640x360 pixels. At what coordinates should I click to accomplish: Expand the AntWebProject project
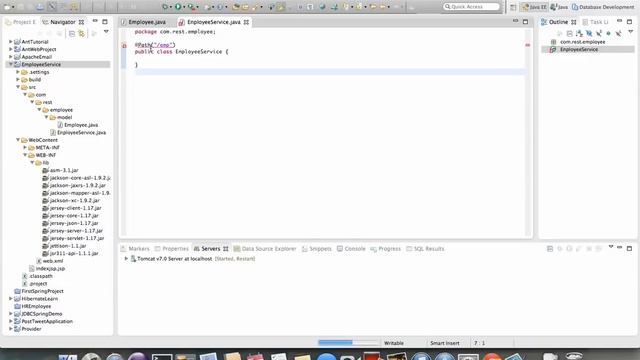11,49
